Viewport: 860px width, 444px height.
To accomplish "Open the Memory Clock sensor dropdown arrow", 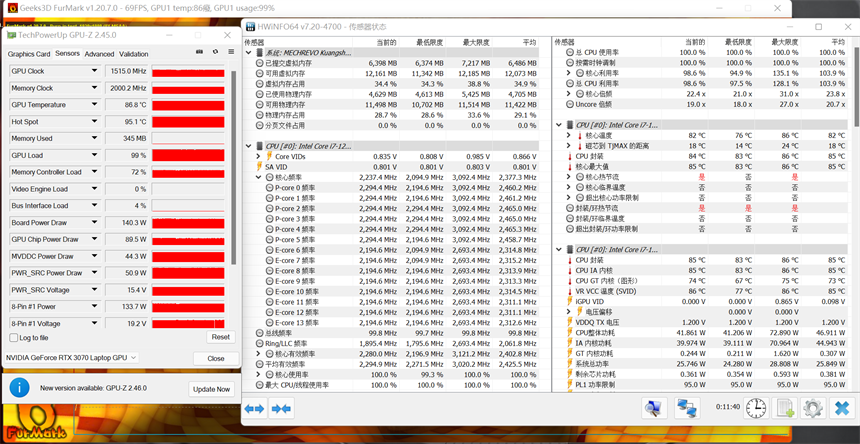I will coord(94,88).
